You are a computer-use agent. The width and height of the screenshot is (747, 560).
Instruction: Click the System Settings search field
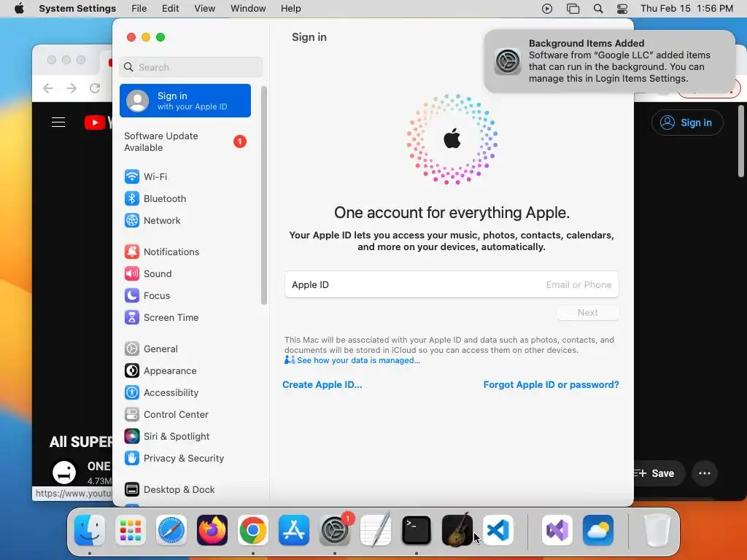tap(190, 67)
